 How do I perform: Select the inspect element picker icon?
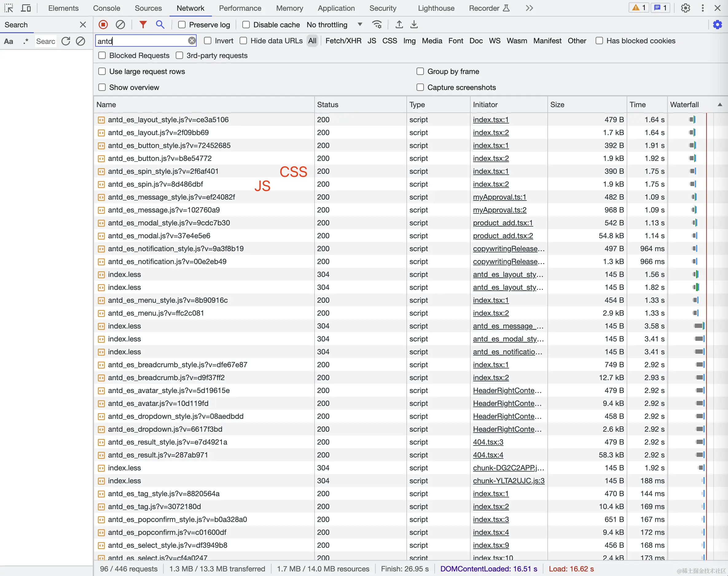click(x=9, y=8)
